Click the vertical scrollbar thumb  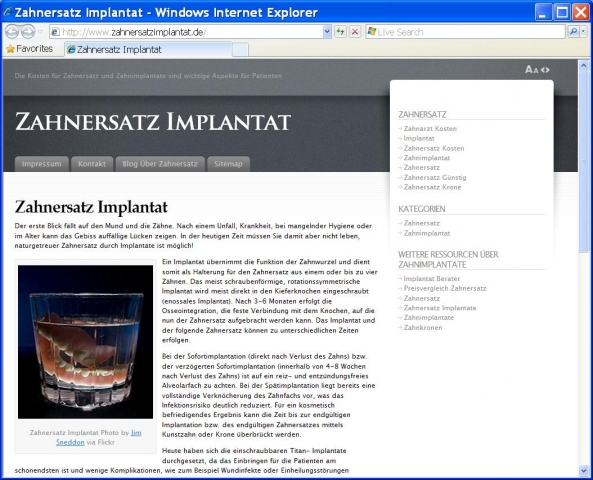pos(583,161)
